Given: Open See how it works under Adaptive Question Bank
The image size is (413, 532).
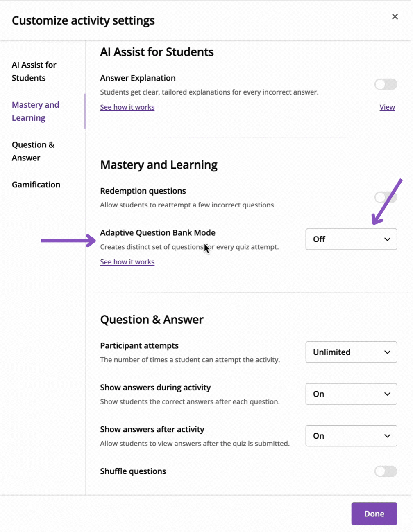Looking at the screenshot, I should pyautogui.click(x=127, y=262).
